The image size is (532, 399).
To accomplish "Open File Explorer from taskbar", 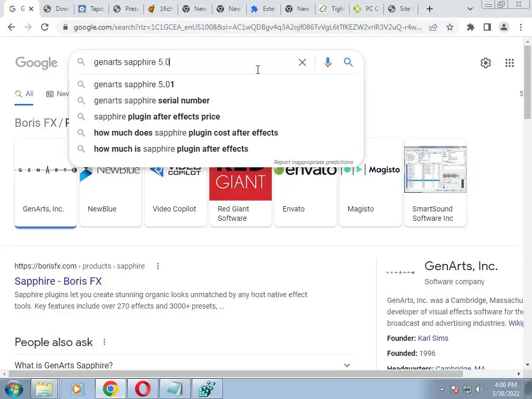I will pyautogui.click(x=44, y=389).
